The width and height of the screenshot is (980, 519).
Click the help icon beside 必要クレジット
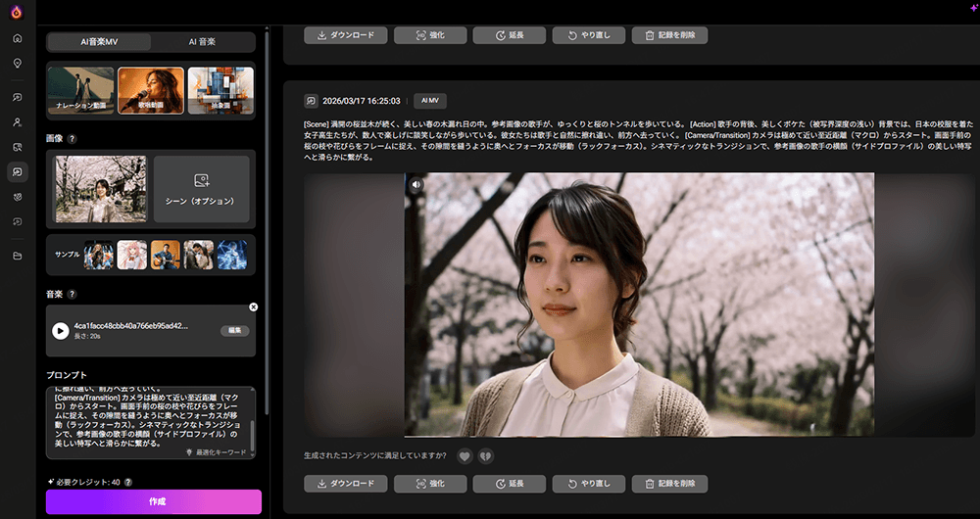click(x=126, y=482)
